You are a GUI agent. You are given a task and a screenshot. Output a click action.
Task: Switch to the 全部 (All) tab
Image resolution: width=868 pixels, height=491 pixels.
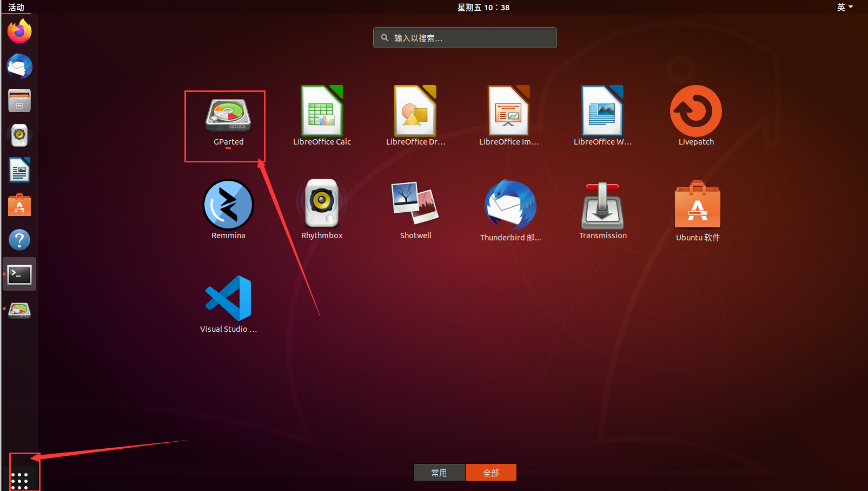pyautogui.click(x=491, y=473)
